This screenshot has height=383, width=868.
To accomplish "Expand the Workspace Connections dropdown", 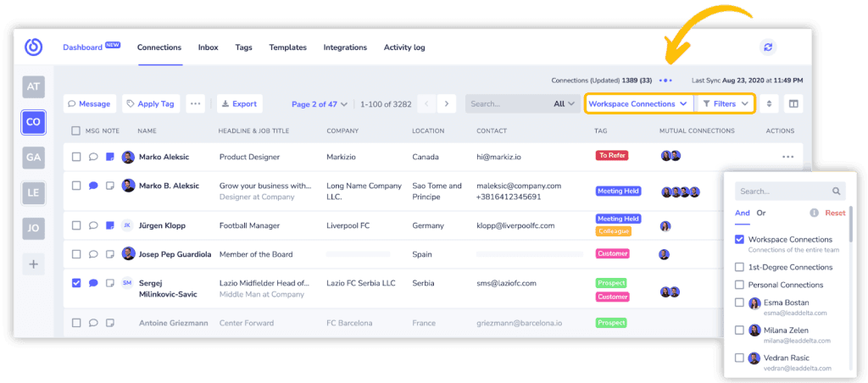I will tap(639, 103).
